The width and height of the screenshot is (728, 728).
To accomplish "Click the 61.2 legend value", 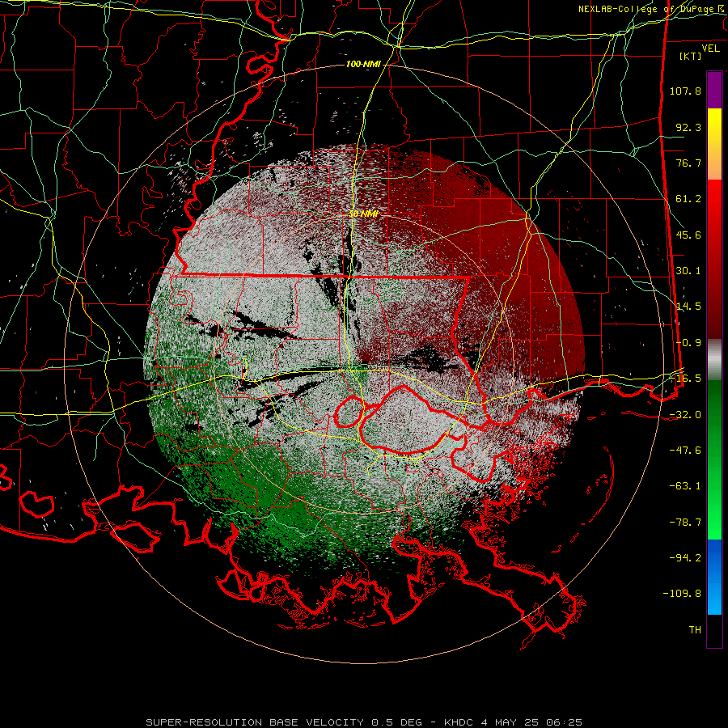I will click(x=688, y=199).
